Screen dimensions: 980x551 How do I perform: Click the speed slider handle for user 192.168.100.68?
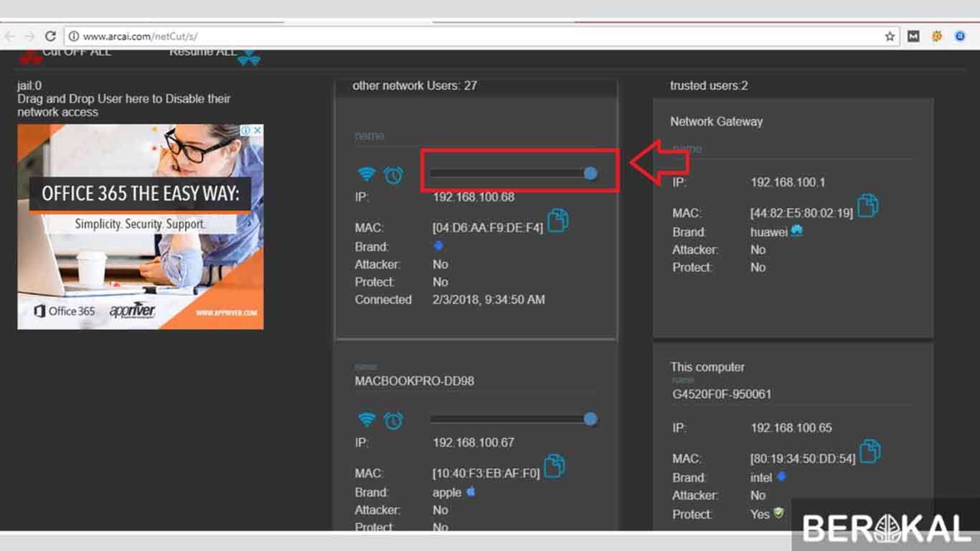tap(590, 173)
